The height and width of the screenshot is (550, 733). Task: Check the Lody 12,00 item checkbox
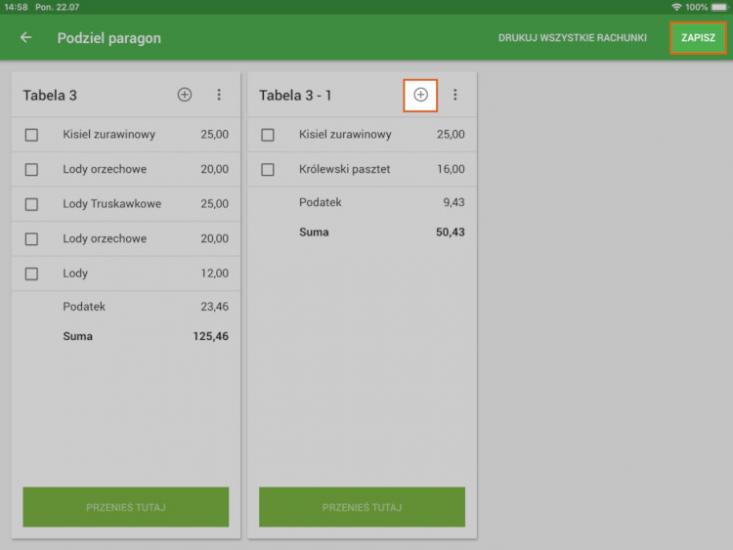pyautogui.click(x=32, y=274)
